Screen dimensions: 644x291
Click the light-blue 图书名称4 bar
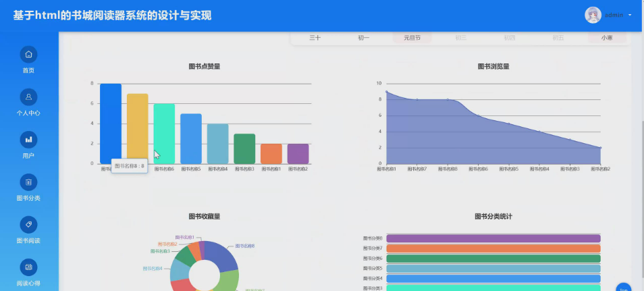coord(217,143)
